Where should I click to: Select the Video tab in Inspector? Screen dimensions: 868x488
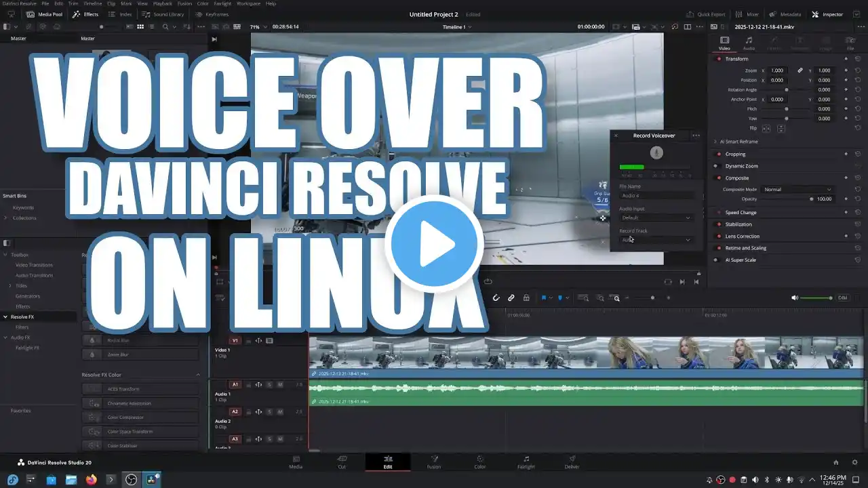(x=724, y=43)
